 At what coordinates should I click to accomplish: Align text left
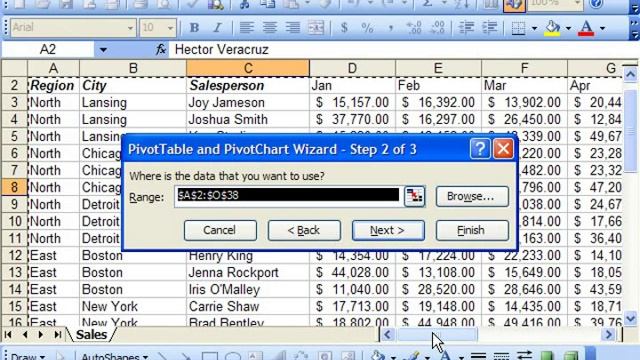coord(246,28)
